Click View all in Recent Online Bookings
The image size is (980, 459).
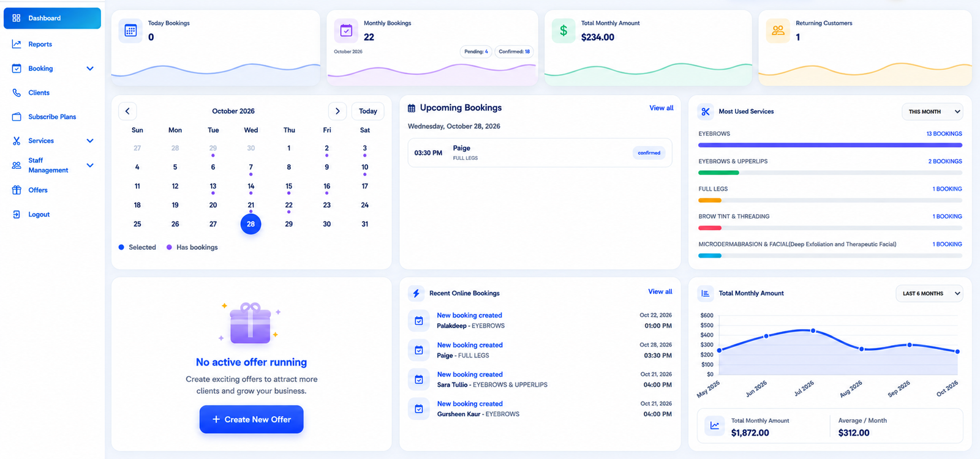coord(660,291)
